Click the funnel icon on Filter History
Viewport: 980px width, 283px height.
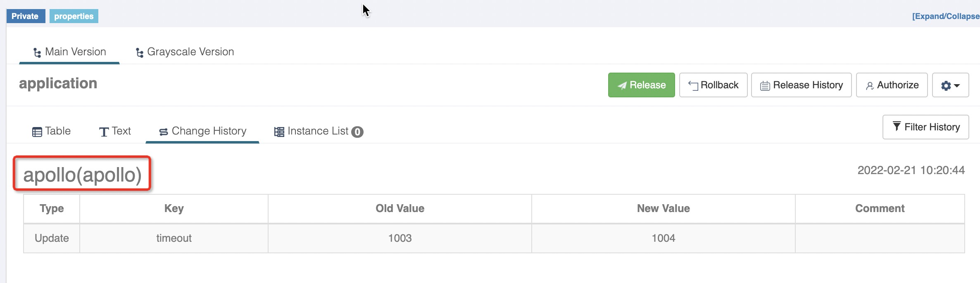[x=897, y=127]
